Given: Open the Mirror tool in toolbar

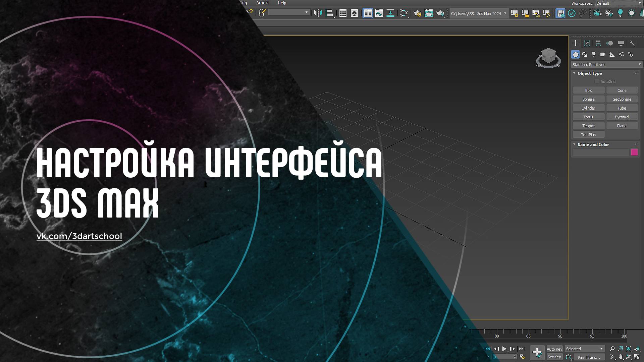Looking at the screenshot, I should click(x=318, y=13).
